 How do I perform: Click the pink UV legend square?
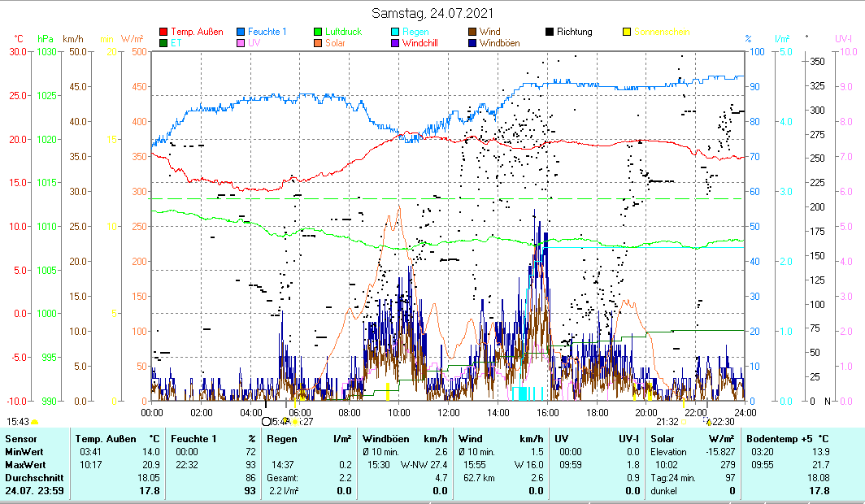(241, 43)
